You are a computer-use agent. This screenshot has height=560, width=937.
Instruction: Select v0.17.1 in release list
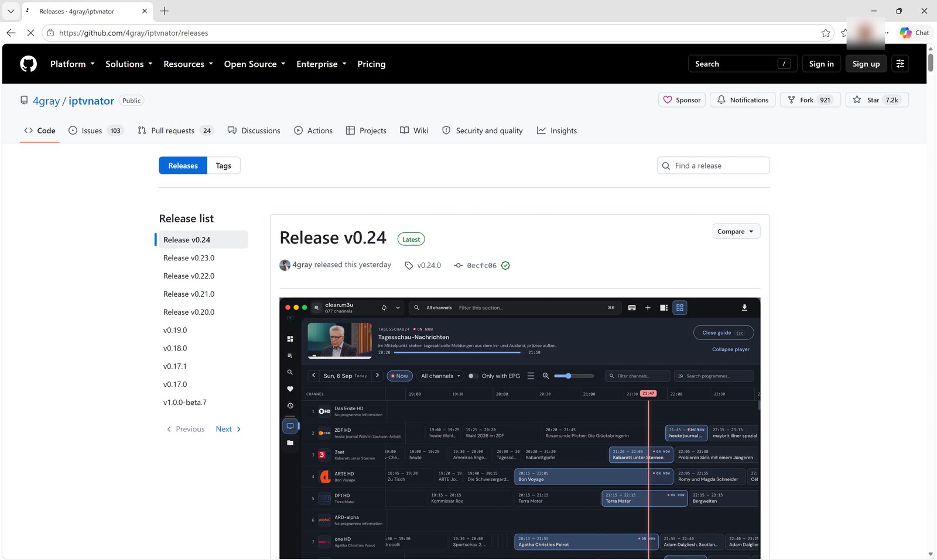point(203,366)
